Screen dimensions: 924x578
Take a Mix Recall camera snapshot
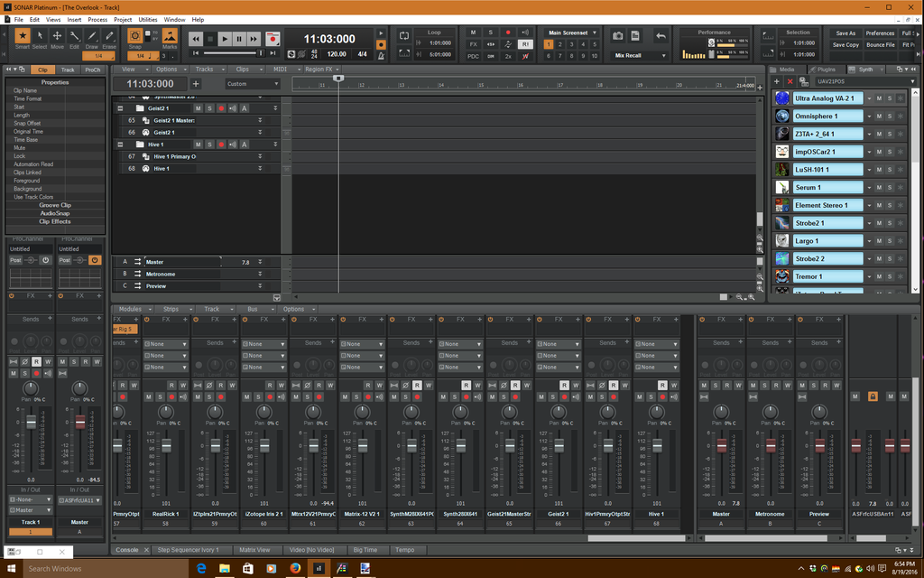[618, 36]
